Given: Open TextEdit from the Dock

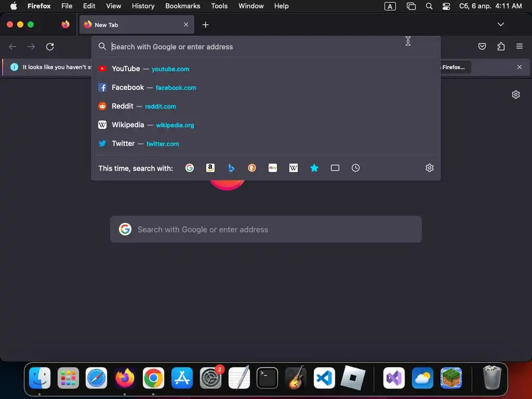Looking at the screenshot, I should (x=239, y=377).
